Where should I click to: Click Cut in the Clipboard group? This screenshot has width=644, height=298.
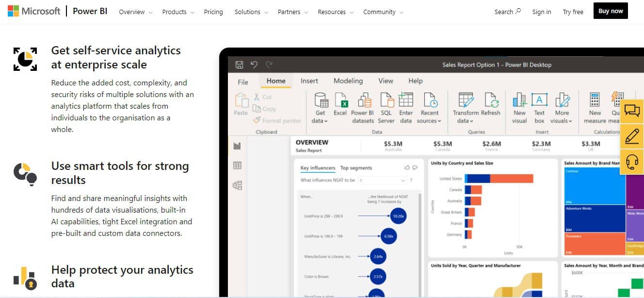263,97
